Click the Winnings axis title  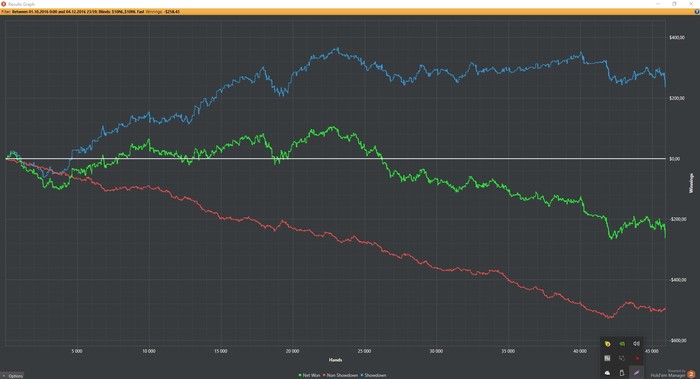point(692,183)
